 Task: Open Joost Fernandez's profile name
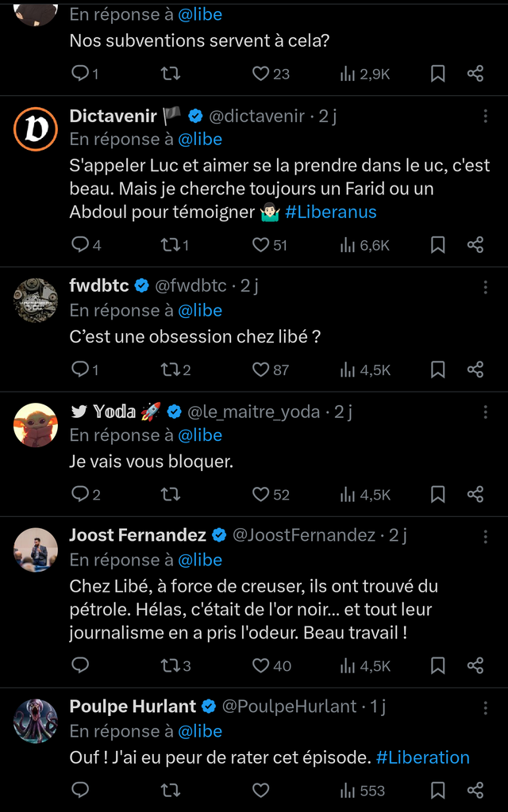coord(137,535)
